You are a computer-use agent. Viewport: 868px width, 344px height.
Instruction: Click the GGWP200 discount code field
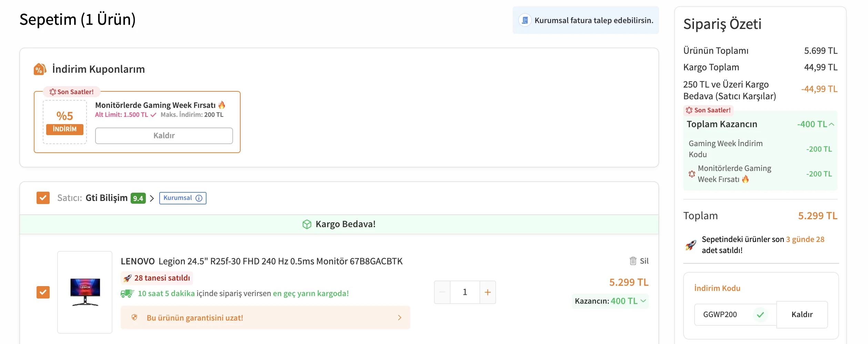pos(735,315)
